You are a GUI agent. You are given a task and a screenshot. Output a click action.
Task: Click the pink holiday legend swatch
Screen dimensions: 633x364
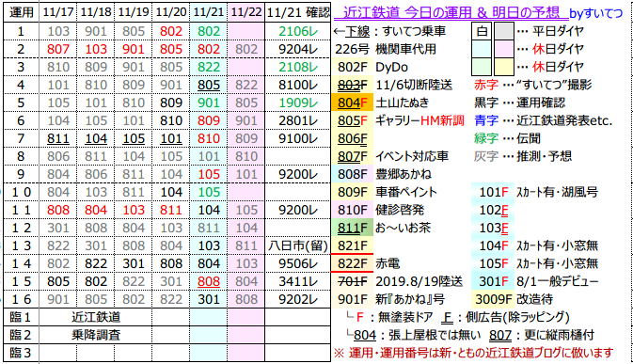(x=504, y=49)
